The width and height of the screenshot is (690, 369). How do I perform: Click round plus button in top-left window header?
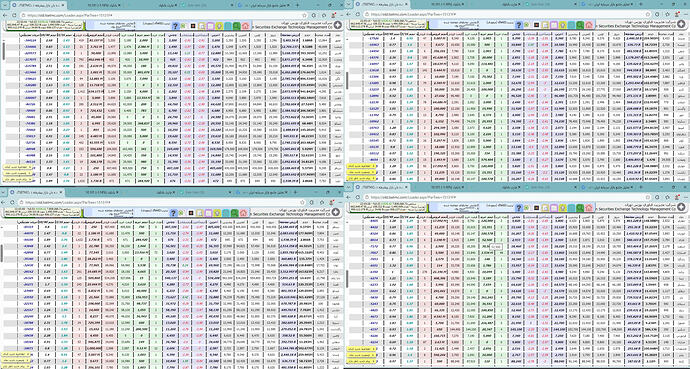pos(338,25)
